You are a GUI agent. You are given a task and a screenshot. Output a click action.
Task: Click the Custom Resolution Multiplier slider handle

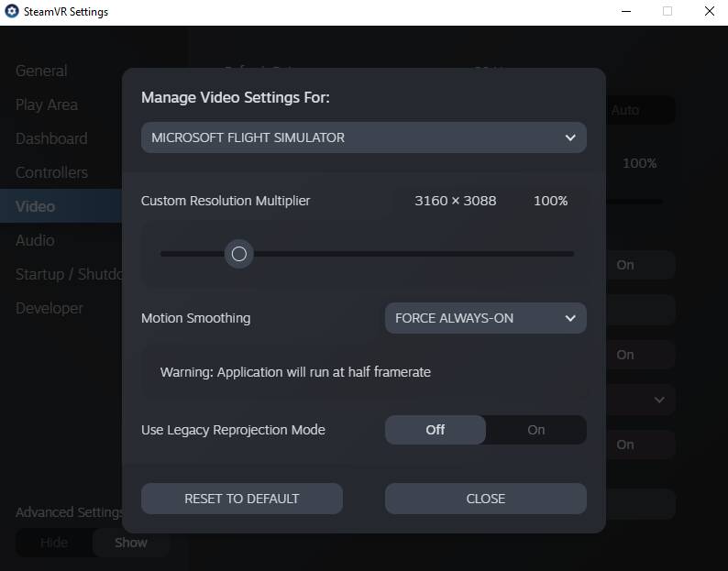pyautogui.click(x=239, y=254)
